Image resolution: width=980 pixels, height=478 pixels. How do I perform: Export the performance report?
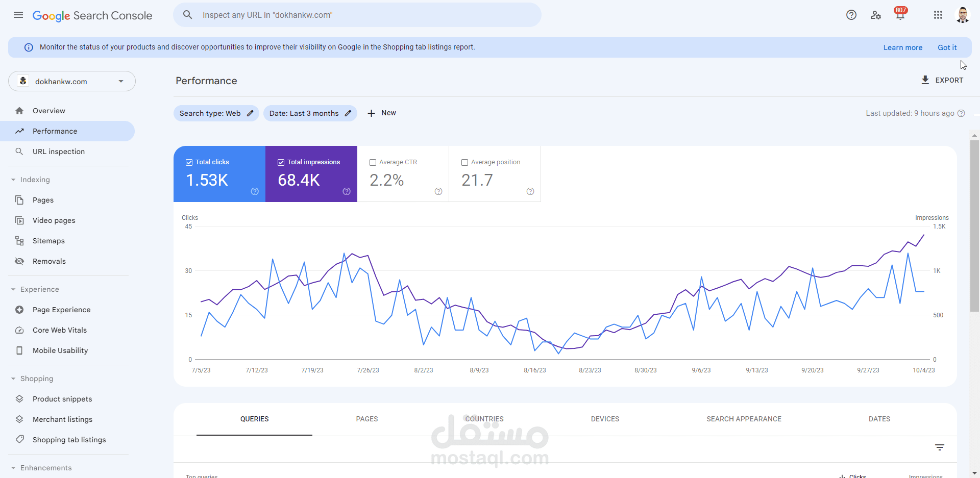coord(942,80)
